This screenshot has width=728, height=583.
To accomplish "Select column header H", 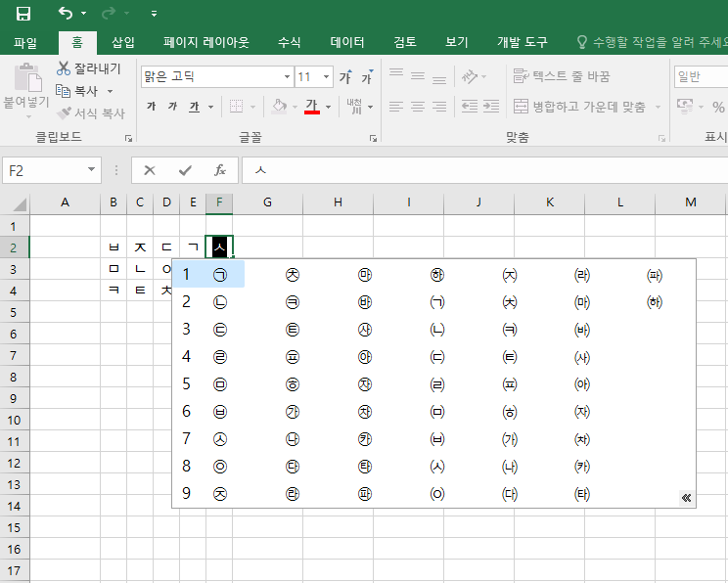I will coord(338,202).
